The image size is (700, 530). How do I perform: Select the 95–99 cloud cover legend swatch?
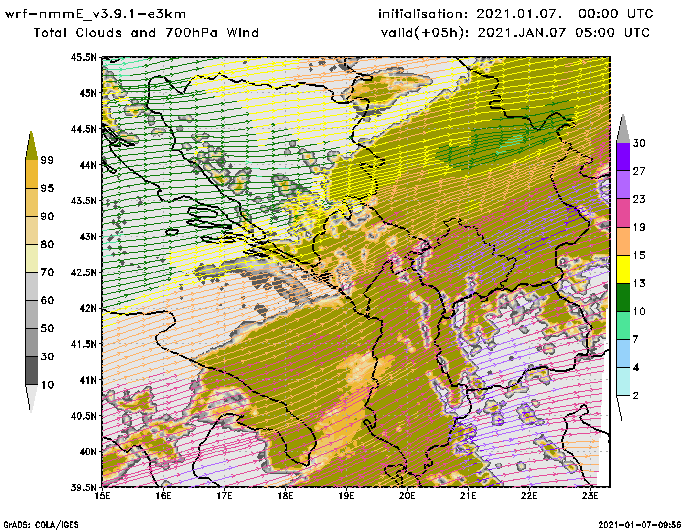31,174
